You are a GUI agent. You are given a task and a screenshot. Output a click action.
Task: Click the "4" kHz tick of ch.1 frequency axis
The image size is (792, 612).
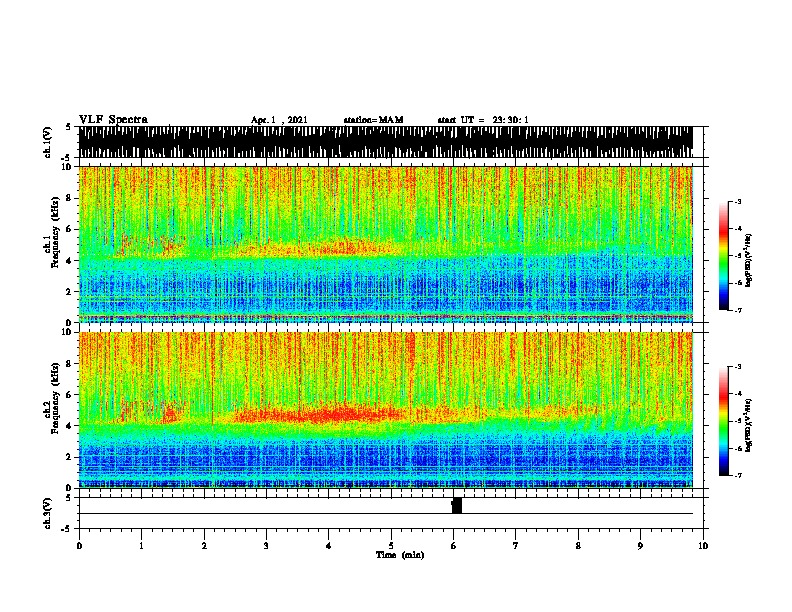[x=70, y=261]
